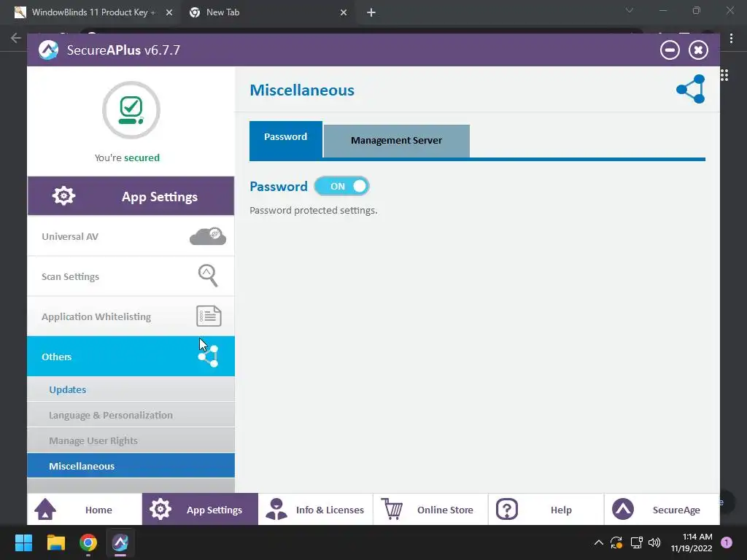Click the Help question mark icon
747x560 pixels.
tap(507, 510)
